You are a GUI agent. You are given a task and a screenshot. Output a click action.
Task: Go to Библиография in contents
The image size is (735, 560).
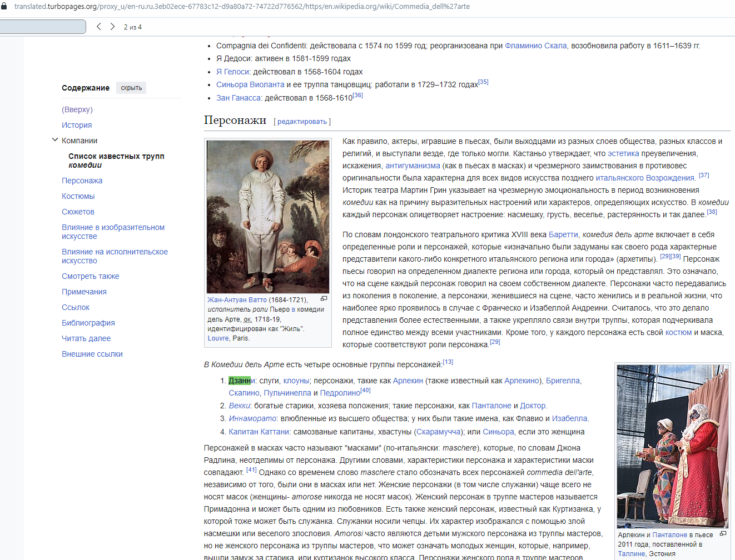click(88, 323)
